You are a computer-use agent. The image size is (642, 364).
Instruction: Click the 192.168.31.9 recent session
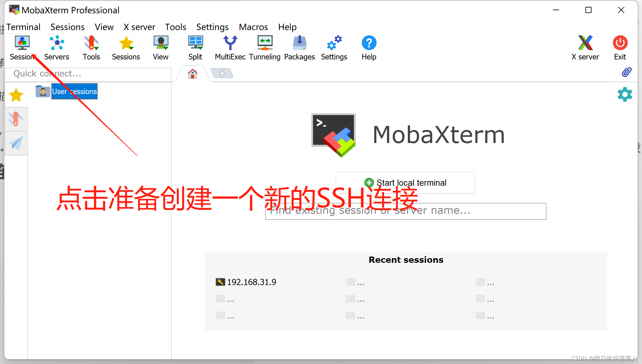click(249, 282)
